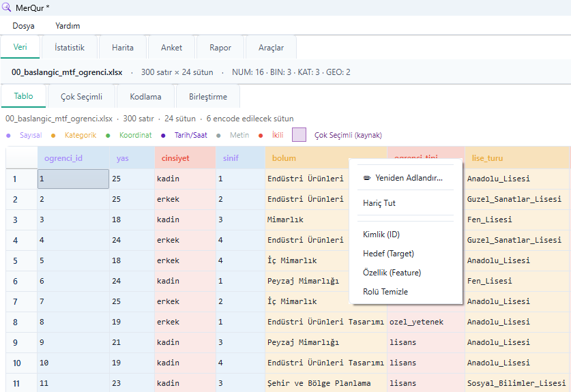Click the lise_turu column header
The height and width of the screenshot is (392, 571).
517,158
